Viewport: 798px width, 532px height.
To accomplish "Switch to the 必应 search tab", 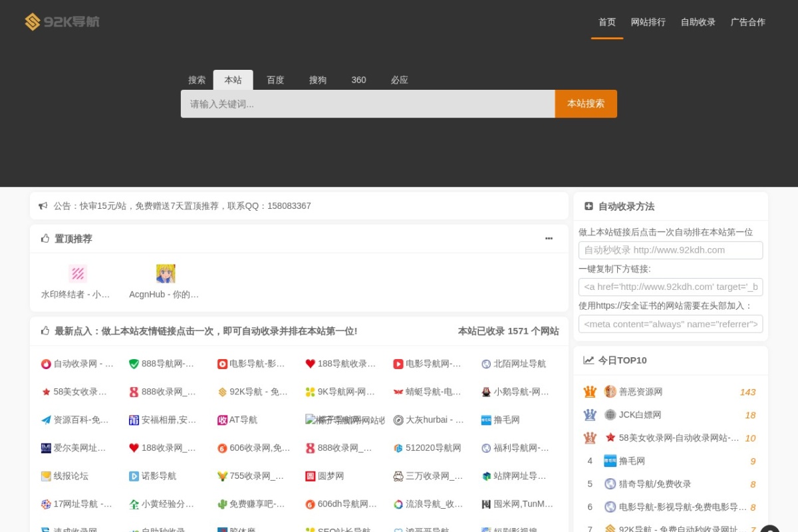I will click(x=399, y=80).
